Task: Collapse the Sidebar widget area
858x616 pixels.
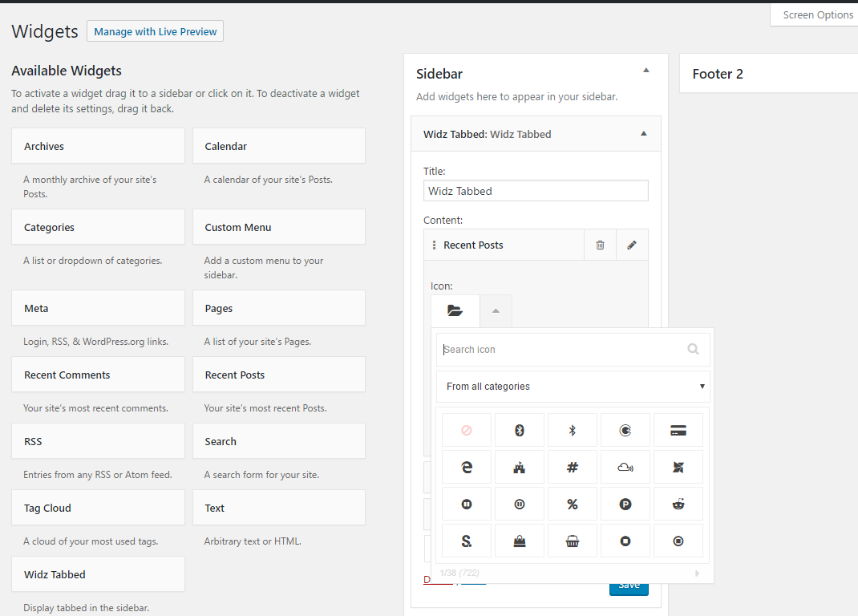Action: click(646, 70)
